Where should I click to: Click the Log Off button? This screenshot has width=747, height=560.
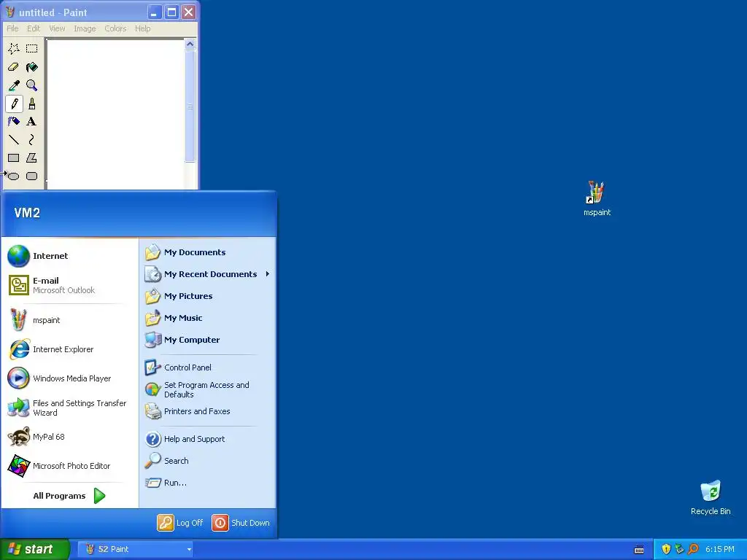pyautogui.click(x=181, y=523)
